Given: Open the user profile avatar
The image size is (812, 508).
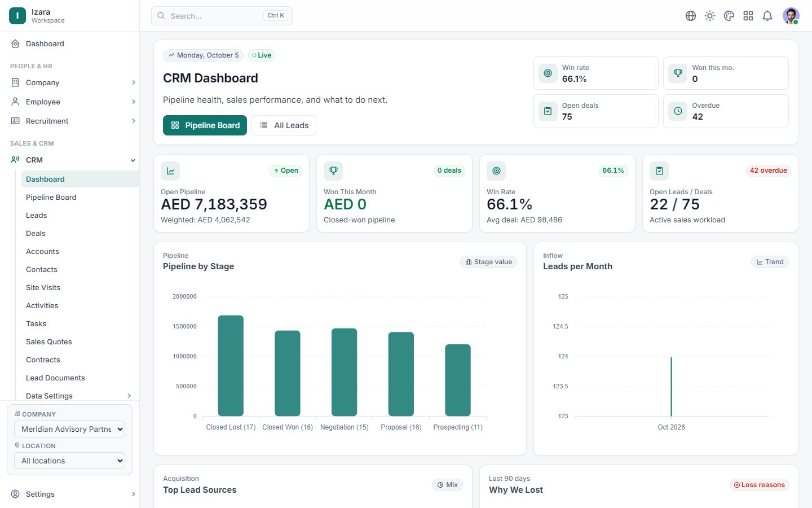Looking at the screenshot, I should coord(791,16).
